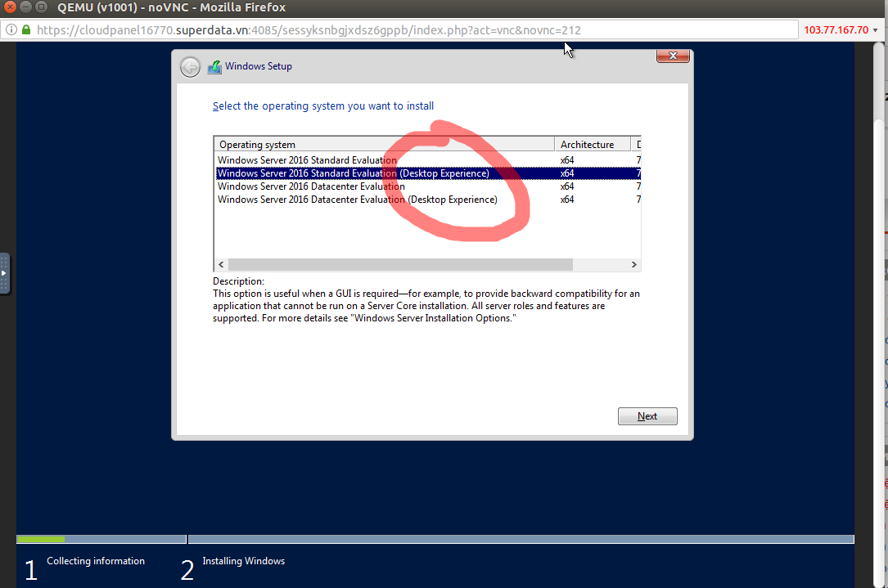This screenshot has width=888, height=588.
Task: Expand the noVNC control bar handle
Action: coord(4,273)
